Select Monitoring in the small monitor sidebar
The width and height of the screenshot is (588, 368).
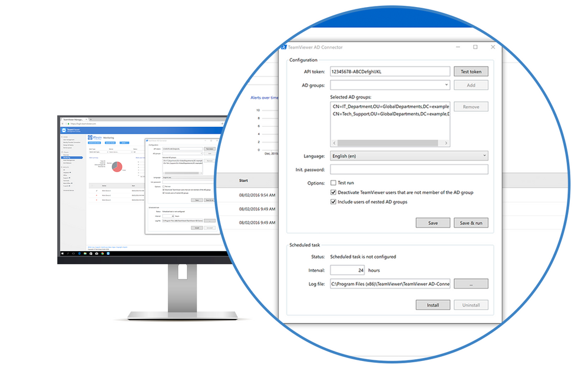pyautogui.click(x=72, y=157)
